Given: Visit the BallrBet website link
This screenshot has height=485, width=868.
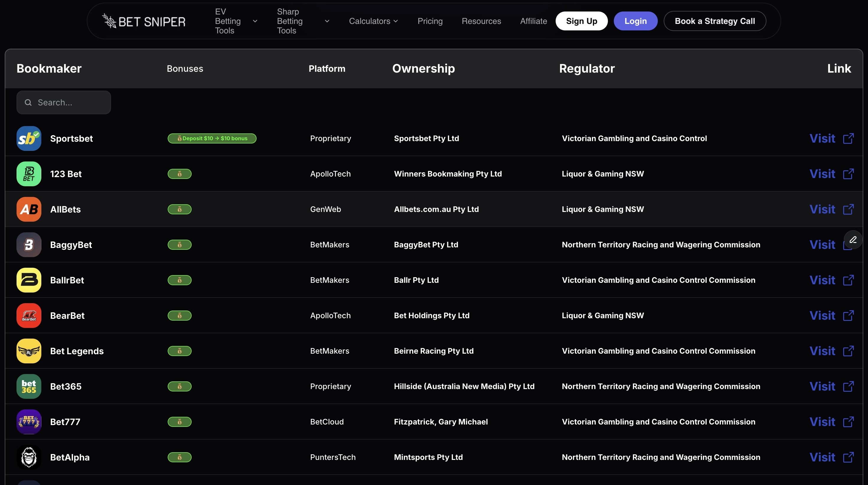Looking at the screenshot, I should (x=822, y=280).
